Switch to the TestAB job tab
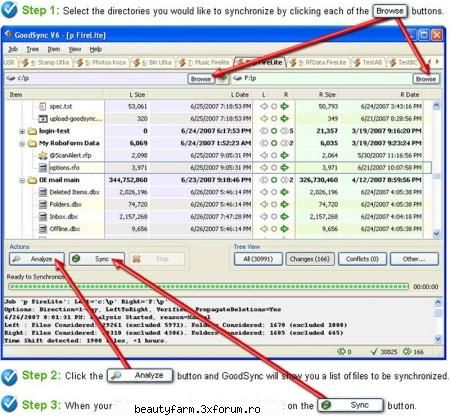The image size is (450, 416). [x=368, y=62]
